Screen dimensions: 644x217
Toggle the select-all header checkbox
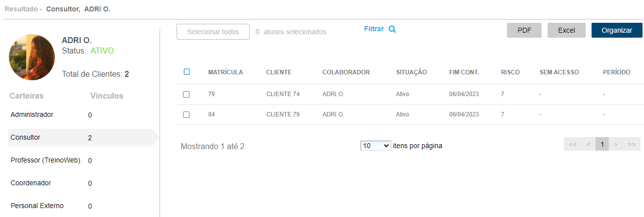(x=186, y=72)
